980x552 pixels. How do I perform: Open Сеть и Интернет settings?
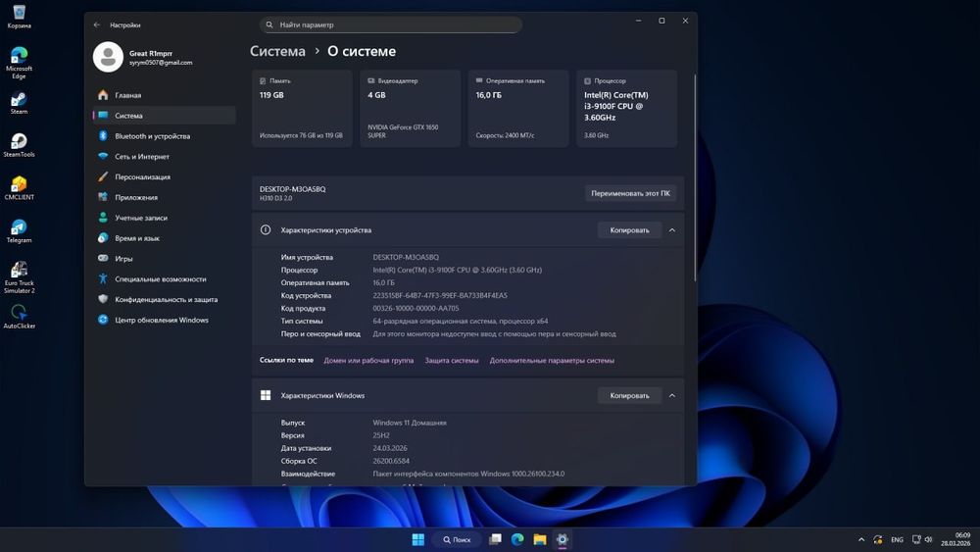(164, 156)
